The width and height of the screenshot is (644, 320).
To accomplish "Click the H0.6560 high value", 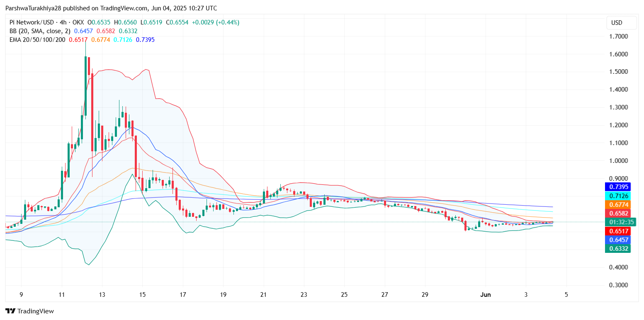I will click(126, 22).
